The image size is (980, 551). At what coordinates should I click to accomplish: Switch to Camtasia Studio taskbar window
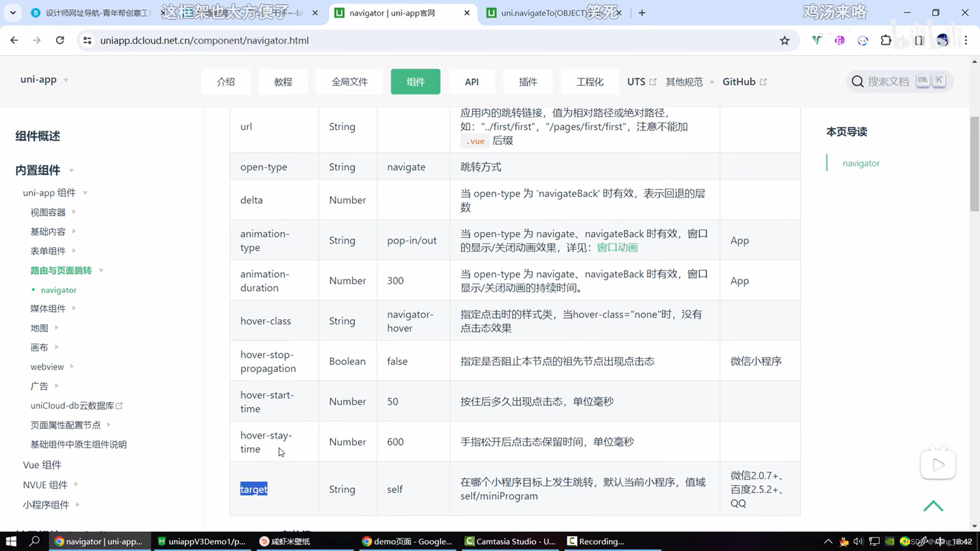[x=510, y=541]
